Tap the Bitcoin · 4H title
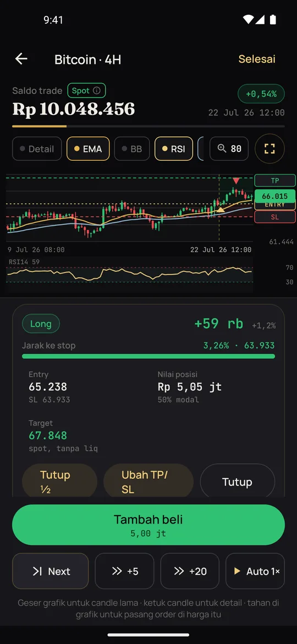Viewport: 297px width, 644px height. [x=88, y=59]
